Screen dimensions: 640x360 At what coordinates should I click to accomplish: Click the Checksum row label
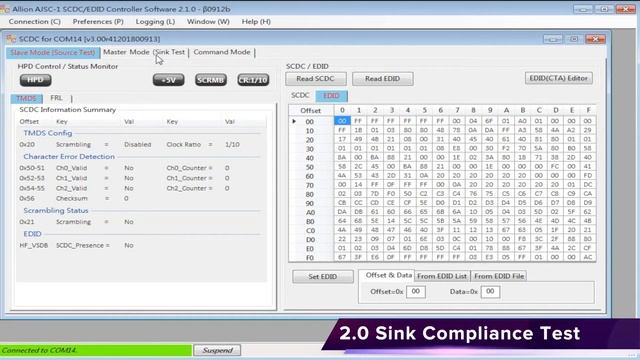(x=71, y=198)
